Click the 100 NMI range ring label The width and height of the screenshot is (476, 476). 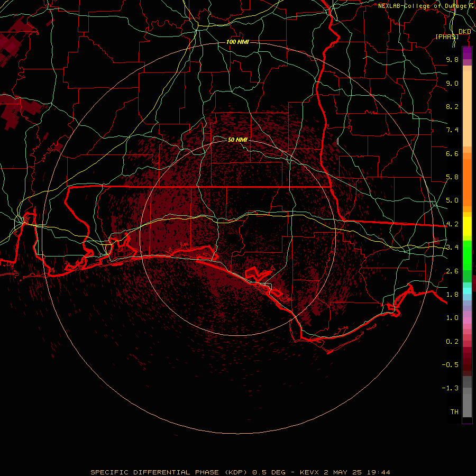coord(237,42)
